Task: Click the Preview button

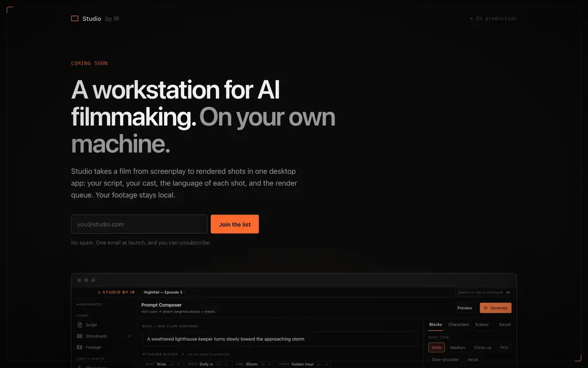Action: [464, 308]
